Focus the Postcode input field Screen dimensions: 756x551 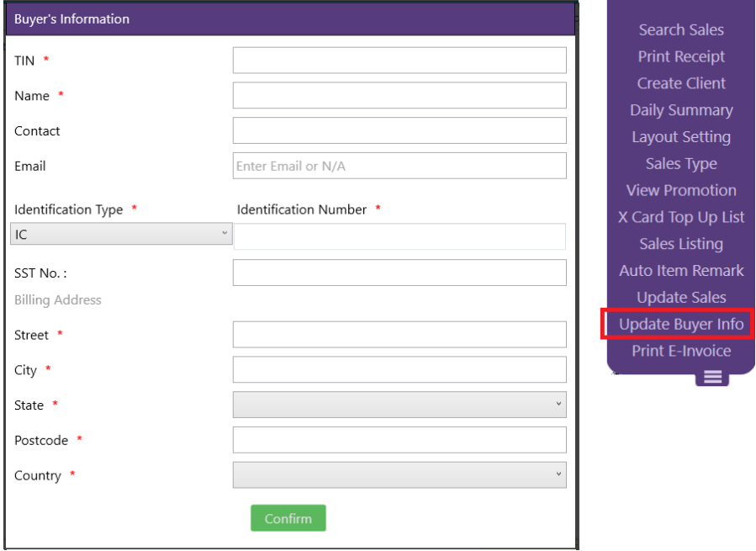pyautogui.click(x=399, y=440)
